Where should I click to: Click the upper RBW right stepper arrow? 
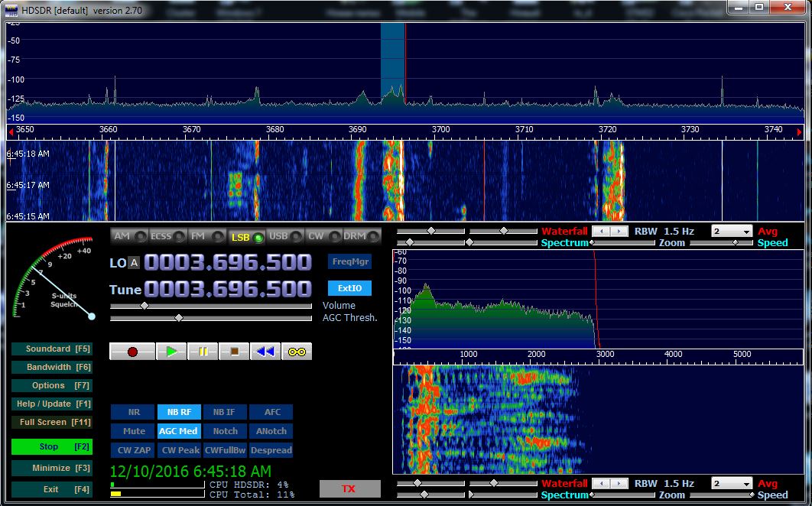pyautogui.click(x=618, y=231)
